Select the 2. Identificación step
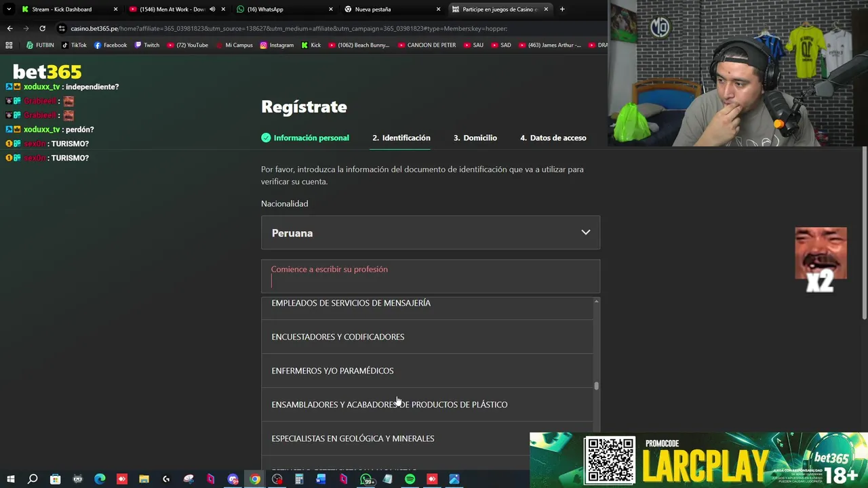This screenshot has width=868, height=488. [401, 138]
